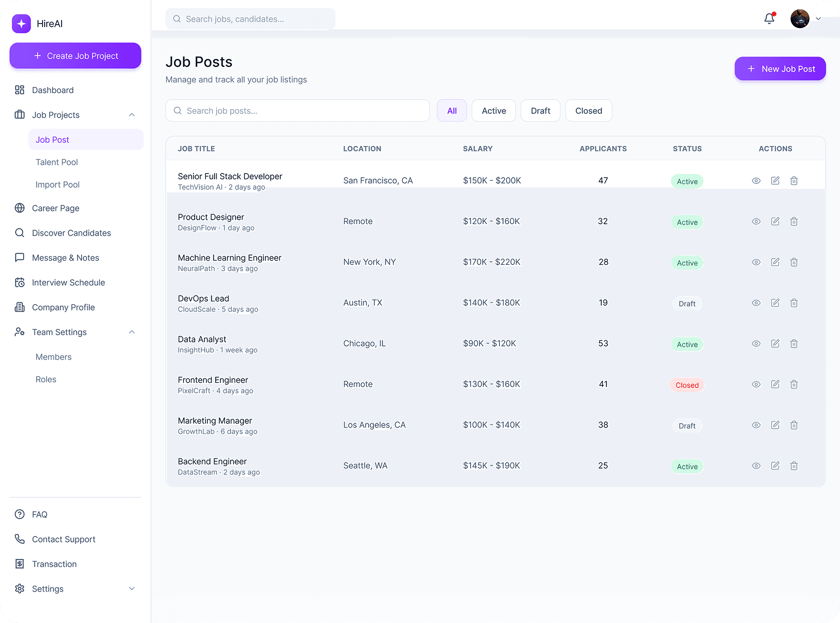Open Interview Schedule calendar icon
Viewport: 840px width, 623px height.
[x=20, y=283]
